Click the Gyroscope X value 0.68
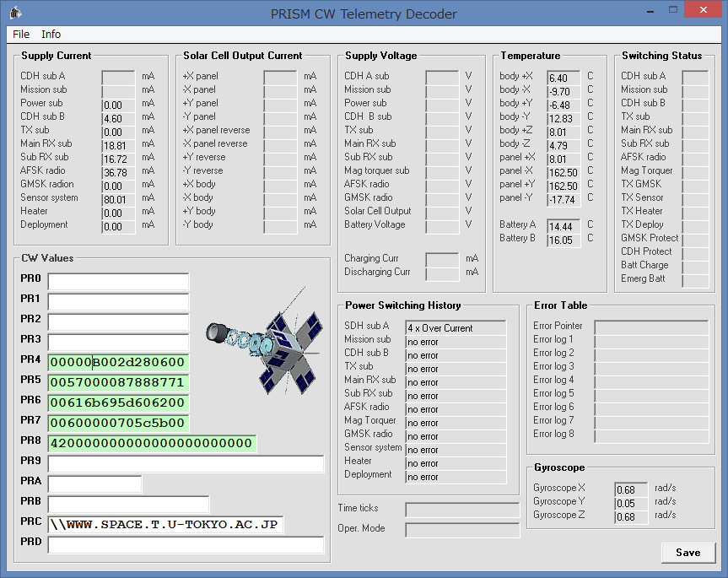 631,489
